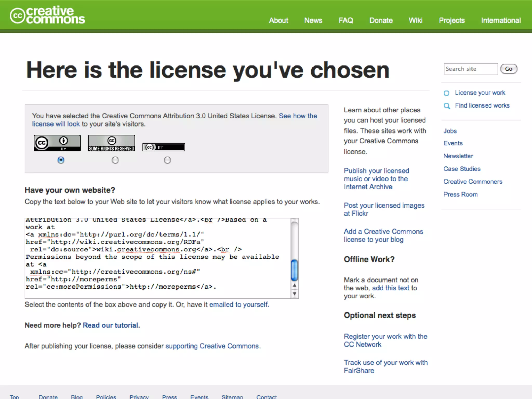Screen dimensions: 532x399
Task: Click the code box scroll up arrow
Action: click(294, 285)
